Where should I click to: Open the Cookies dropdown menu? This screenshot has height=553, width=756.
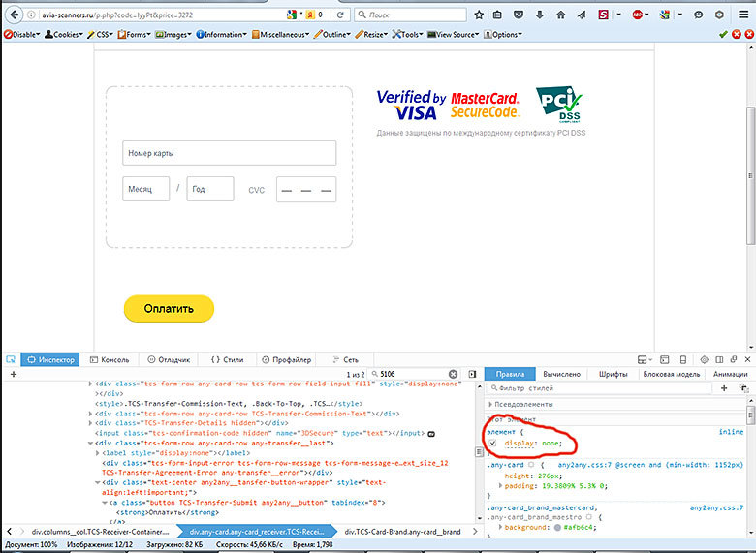click(x=64, y=34)
